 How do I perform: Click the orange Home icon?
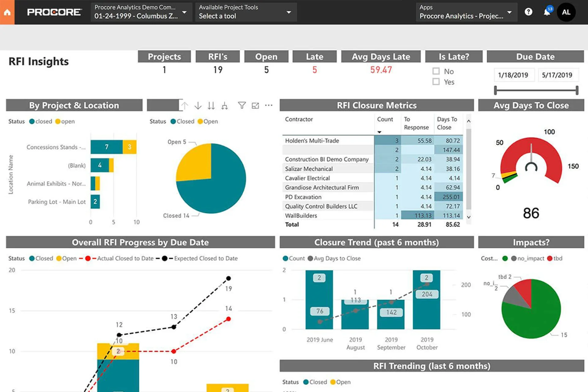pos(7,12)
